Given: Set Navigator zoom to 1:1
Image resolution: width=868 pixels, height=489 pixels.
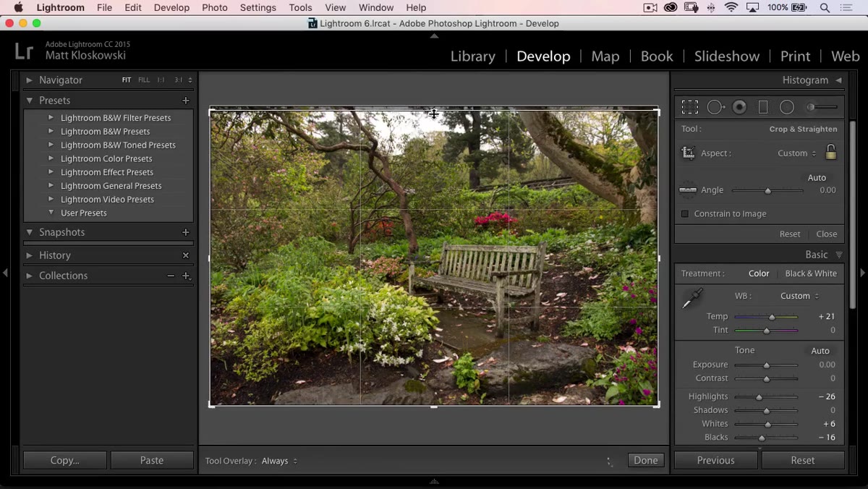Looking at the screenshot, I should tap(161, 80).
